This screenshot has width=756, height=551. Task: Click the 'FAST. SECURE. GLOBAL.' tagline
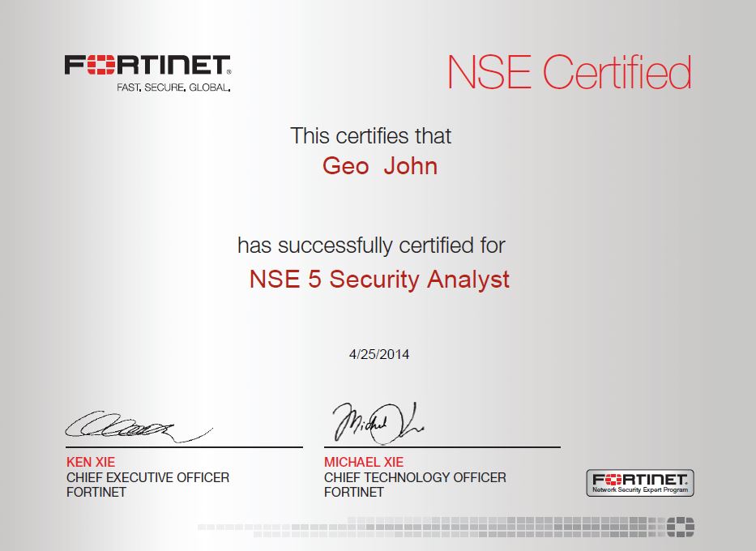click(173, 88)
